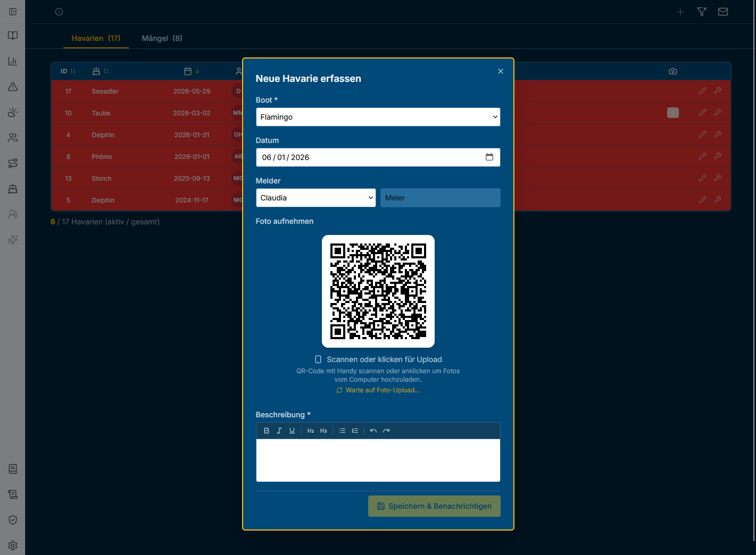756x555 pixels.
Task: Open repair wrench for Taube row
Action: point(717,113)
